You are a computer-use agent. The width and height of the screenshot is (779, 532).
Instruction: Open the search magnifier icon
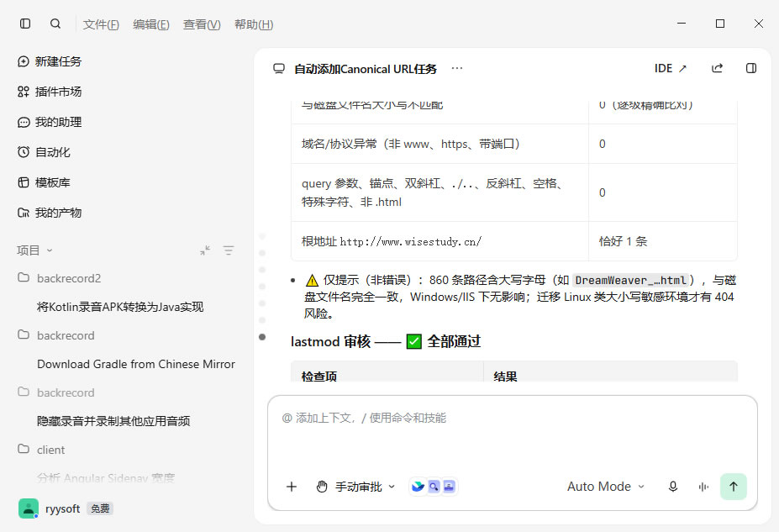(55, 24)
